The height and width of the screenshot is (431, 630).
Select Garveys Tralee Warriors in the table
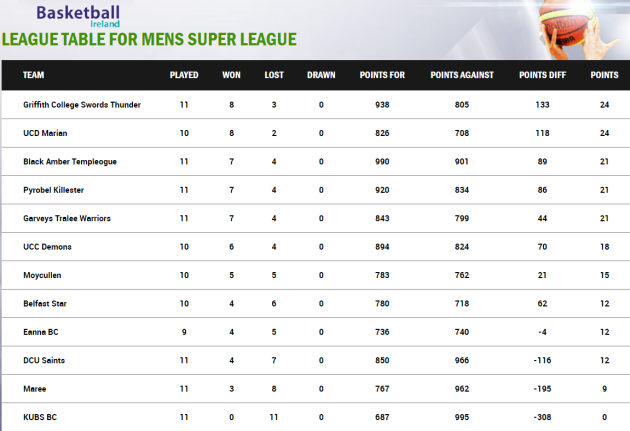(67, 219)
